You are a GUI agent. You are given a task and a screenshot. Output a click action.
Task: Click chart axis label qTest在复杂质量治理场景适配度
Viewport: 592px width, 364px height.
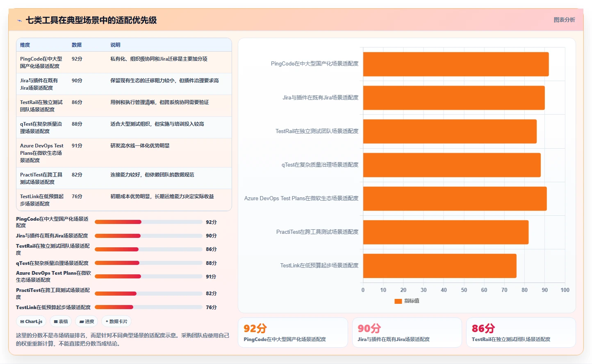point(320,165)
